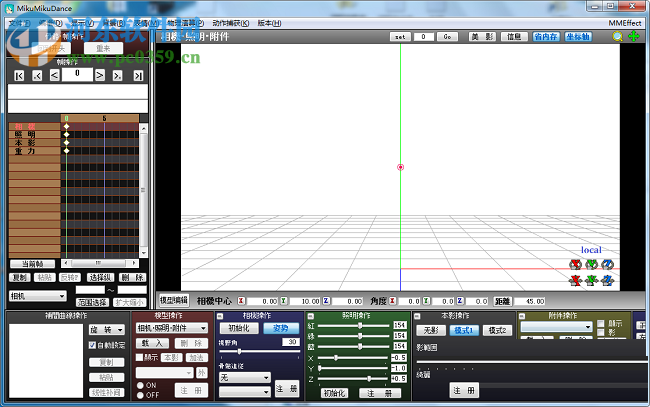Open the 显示 menu
This screenshot has height=407, width=650.
(82, 23)
